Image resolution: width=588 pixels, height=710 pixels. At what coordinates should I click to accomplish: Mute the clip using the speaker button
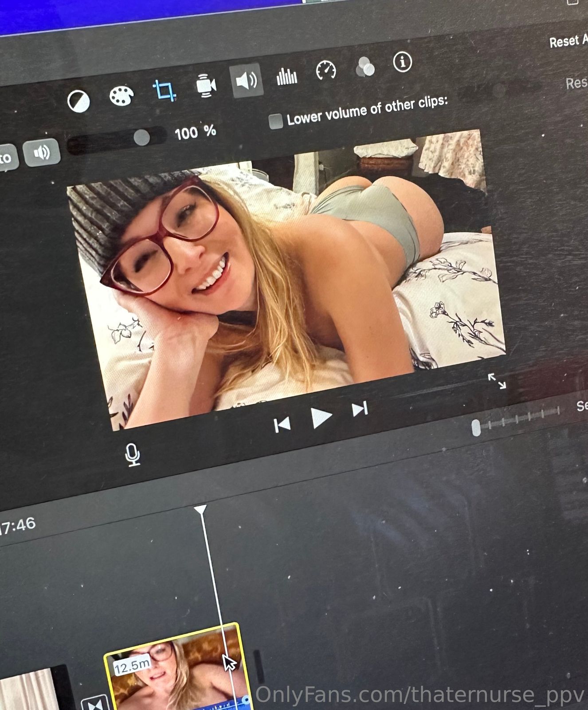(42, 153)
